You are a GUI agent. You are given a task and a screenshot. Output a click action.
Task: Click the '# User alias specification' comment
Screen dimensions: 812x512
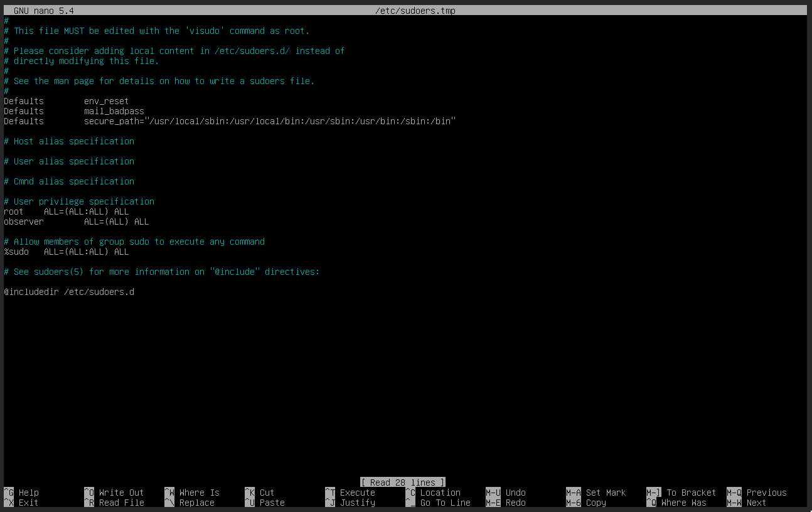click(x=69, y=161)
